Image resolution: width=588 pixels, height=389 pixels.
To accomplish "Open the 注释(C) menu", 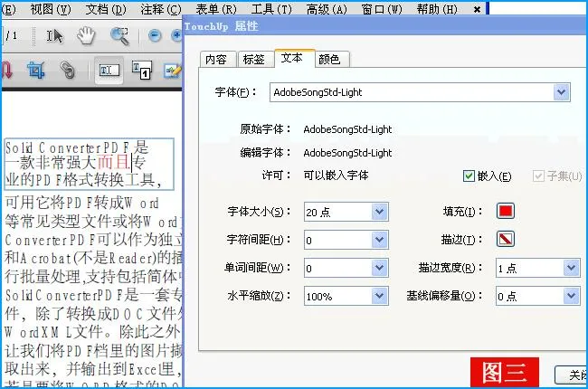I will (x=161, y=9).
